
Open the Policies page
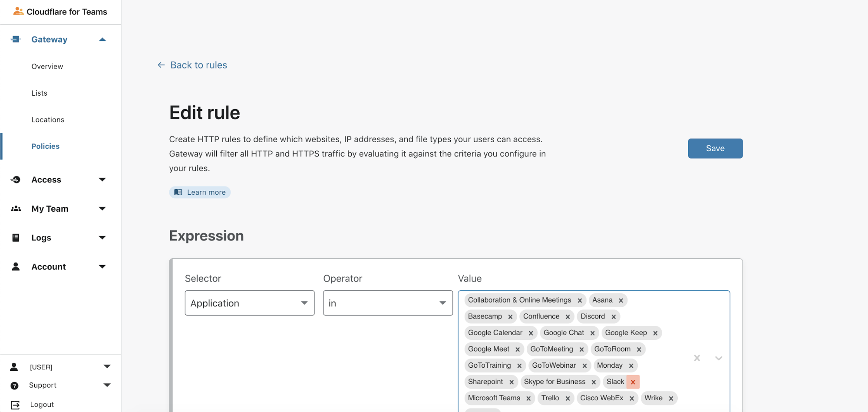point(46,146)
